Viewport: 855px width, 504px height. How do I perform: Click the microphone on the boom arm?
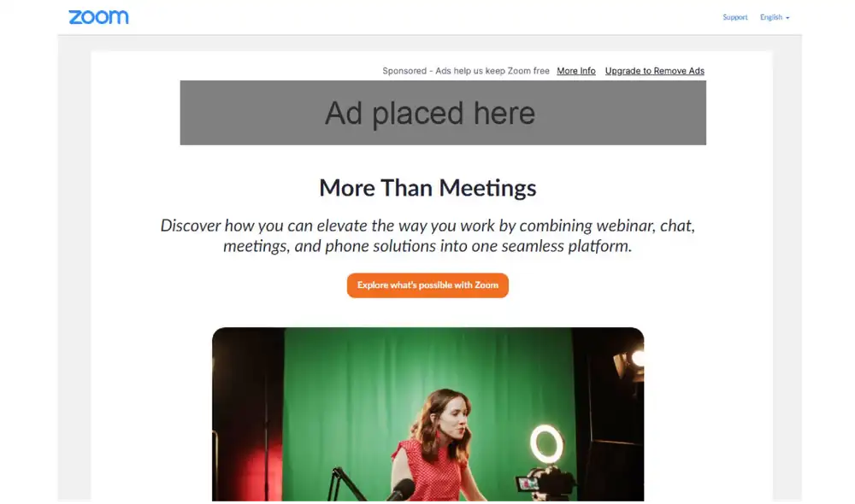pyautogui.click(x=401, y=489)
